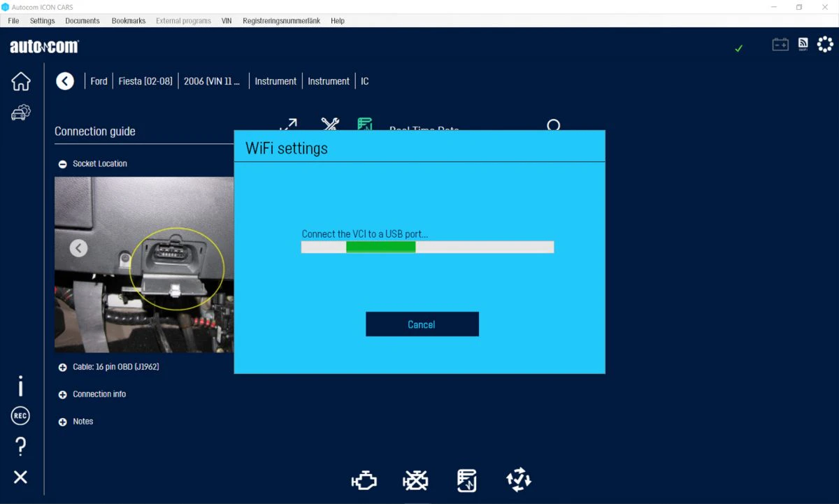The height and width of the screenshot is (504, 839).
Task: Restore down the Autocom window
Action: 799,7
